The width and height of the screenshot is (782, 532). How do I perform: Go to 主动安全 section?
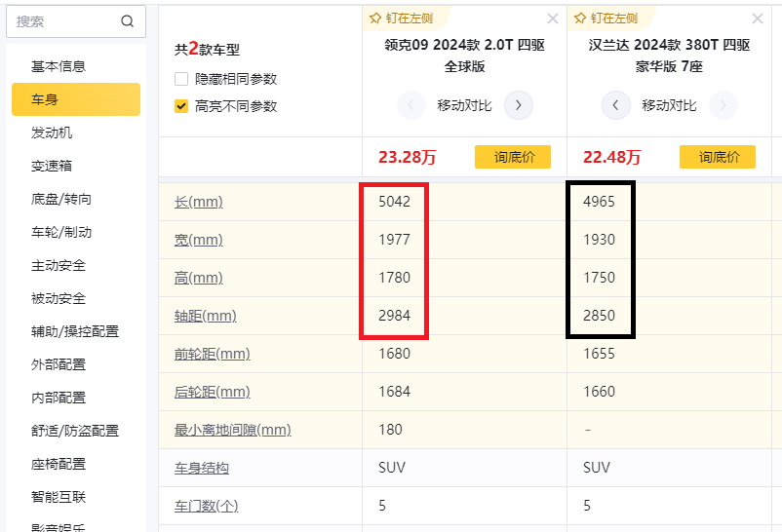coord(59,265)
